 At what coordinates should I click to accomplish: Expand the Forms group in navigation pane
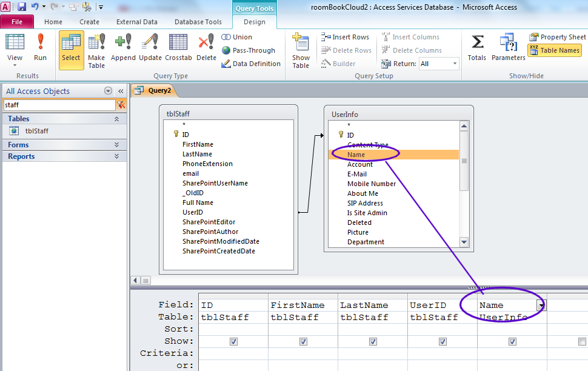coord(116,145)
